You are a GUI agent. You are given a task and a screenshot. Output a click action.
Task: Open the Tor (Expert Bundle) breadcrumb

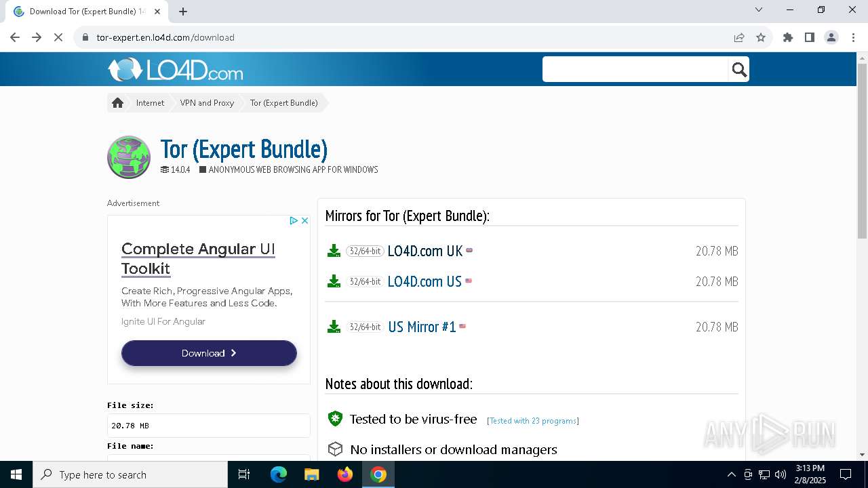pyautogui.click(x=283, y=103)
